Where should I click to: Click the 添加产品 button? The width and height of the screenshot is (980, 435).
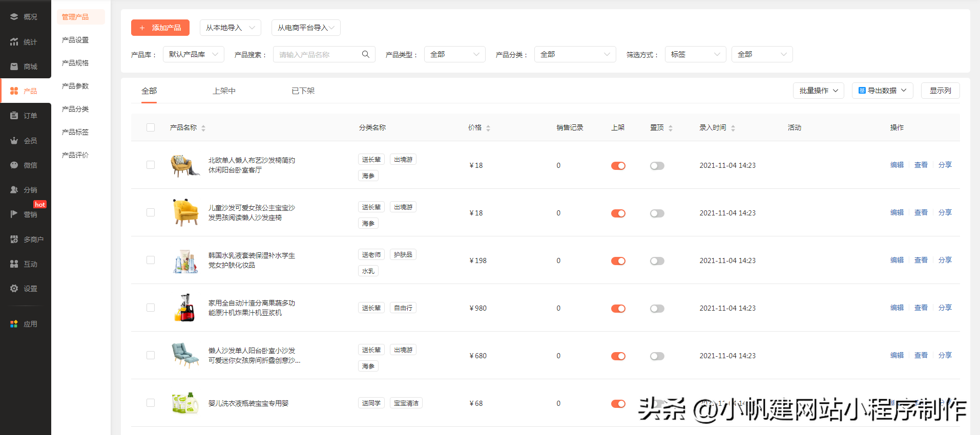(160, 28)
